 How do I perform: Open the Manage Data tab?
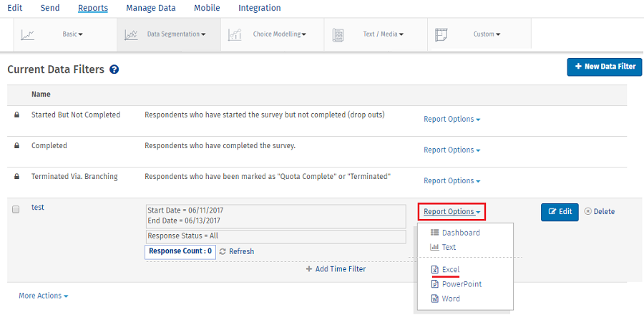tap(150, 8)
